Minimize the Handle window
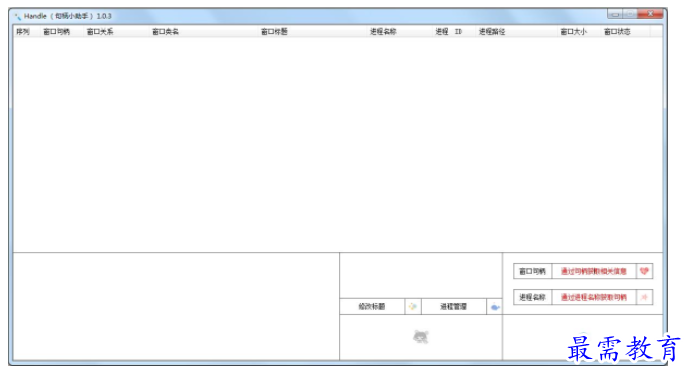 tap(615, 14)
